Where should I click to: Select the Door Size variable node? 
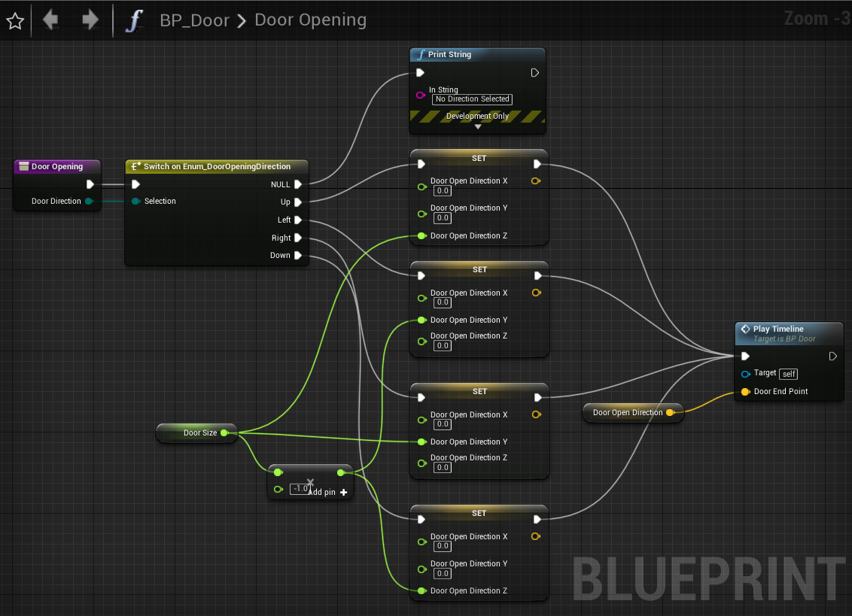[x=196, y=433]
